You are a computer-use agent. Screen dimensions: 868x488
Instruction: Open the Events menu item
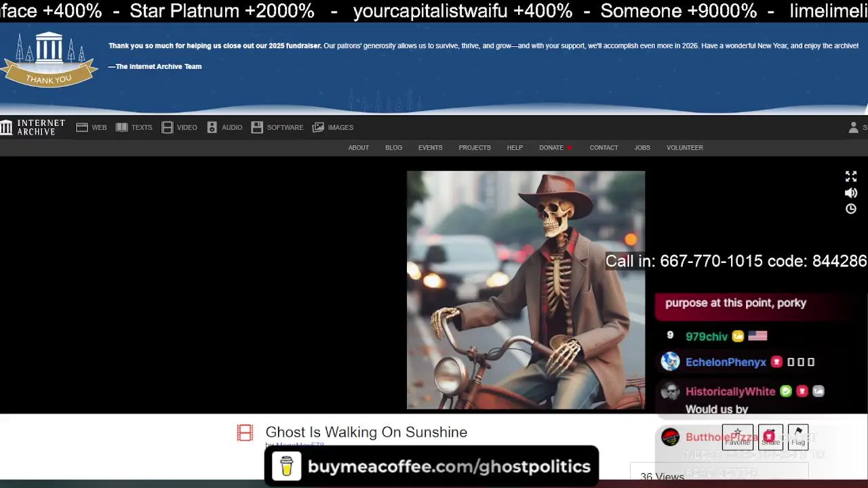click(x=430, y=148)
